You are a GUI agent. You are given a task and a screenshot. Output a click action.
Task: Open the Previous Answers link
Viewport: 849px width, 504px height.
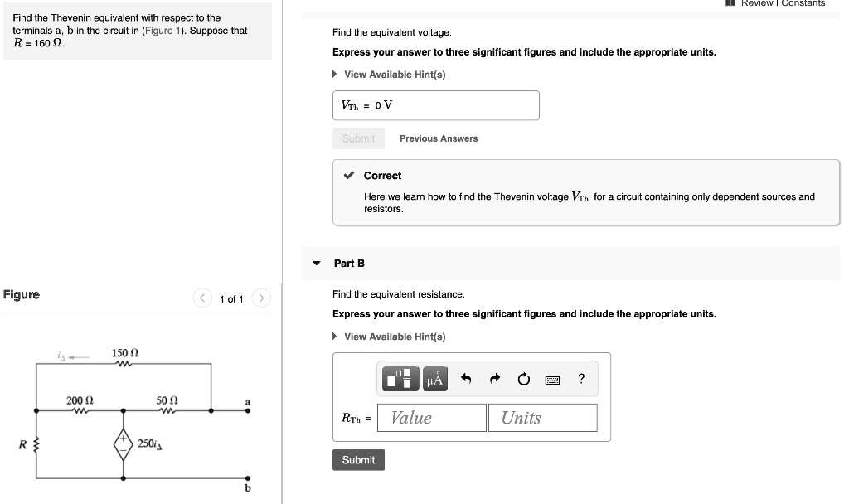(x=439, y=138)
